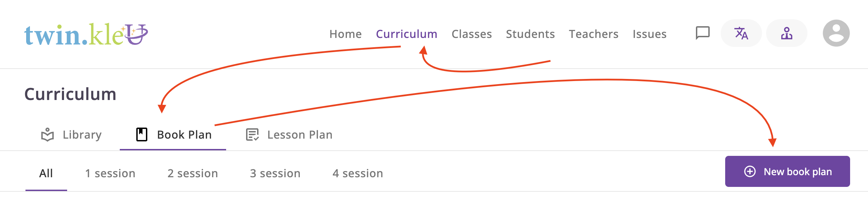Viewport: 868px width, 200px height.
Task: Click the purple podium presenter icon
Action: [x=786, y=33]
